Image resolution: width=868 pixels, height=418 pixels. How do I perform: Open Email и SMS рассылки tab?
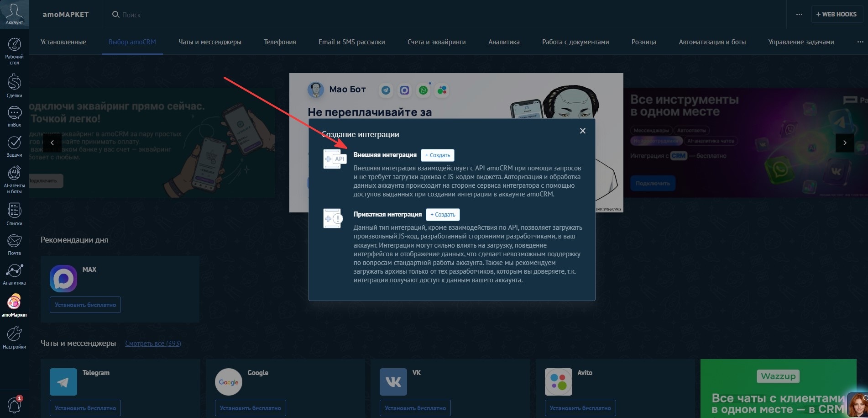tap(352, 42)
